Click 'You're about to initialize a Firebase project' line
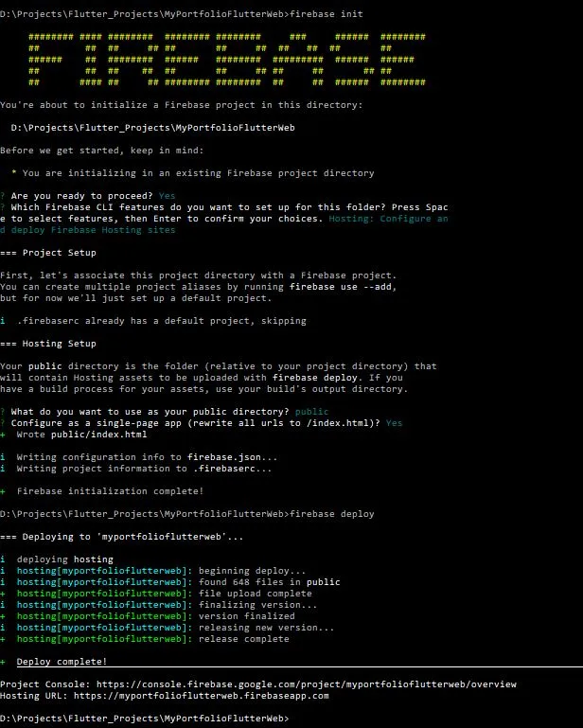Screen dimensions: 583x728 tap(181, 105)
